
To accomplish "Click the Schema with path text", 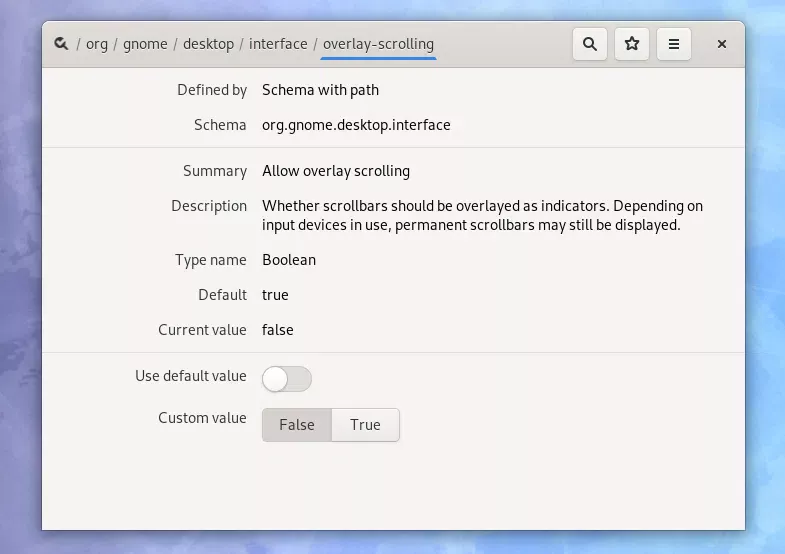I will (320, 90).
